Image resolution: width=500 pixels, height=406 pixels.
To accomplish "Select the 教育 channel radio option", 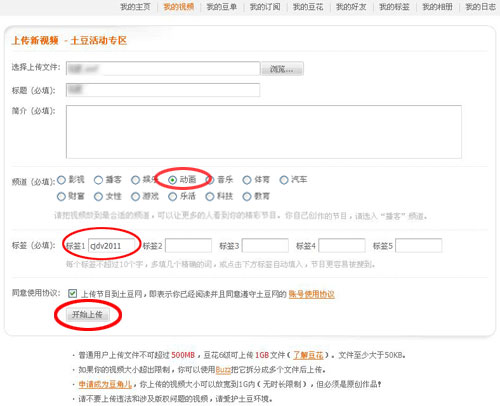I will point(247,197).
